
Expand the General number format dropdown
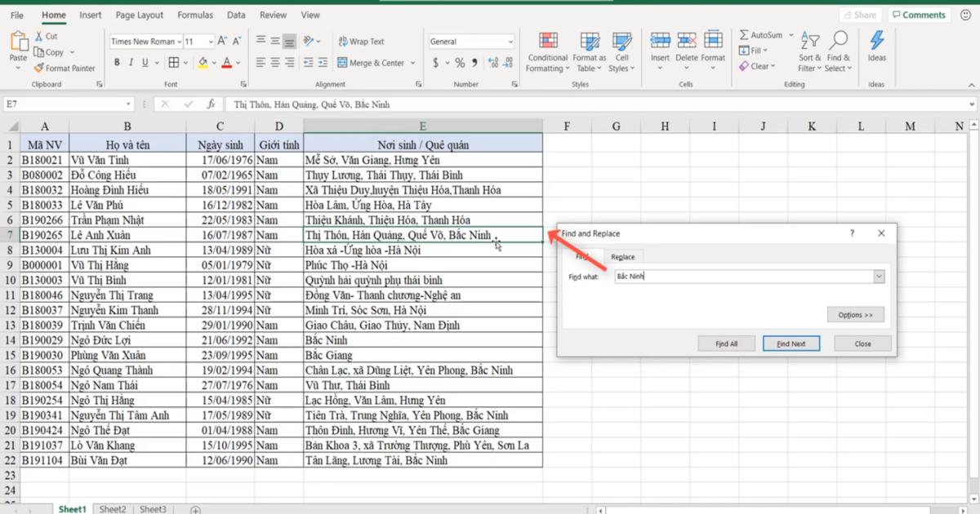(x=510, y=42)
